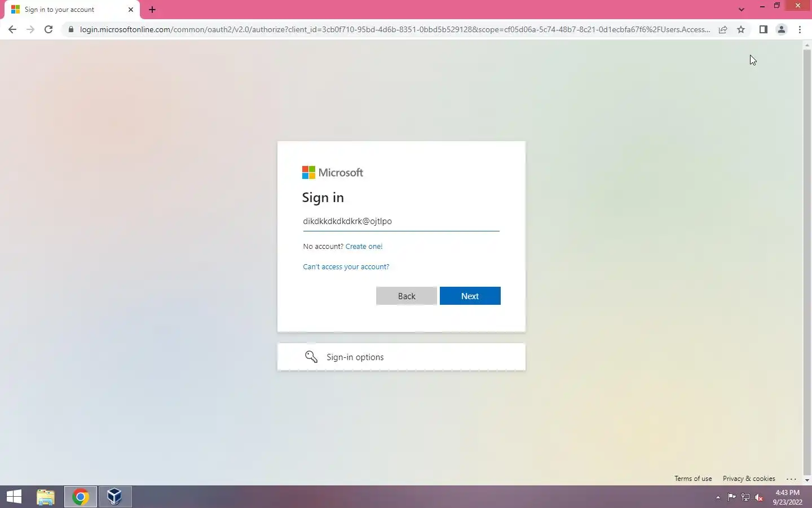Open network status tray icon
The height and width of the screenshot is (508, 812).
coord(745,497)
